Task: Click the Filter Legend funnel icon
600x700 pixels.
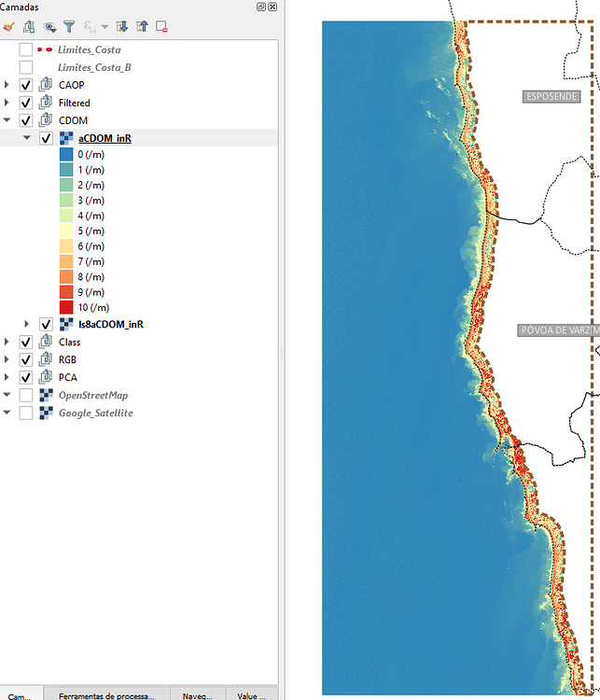Action: click(x=69, y=27)
